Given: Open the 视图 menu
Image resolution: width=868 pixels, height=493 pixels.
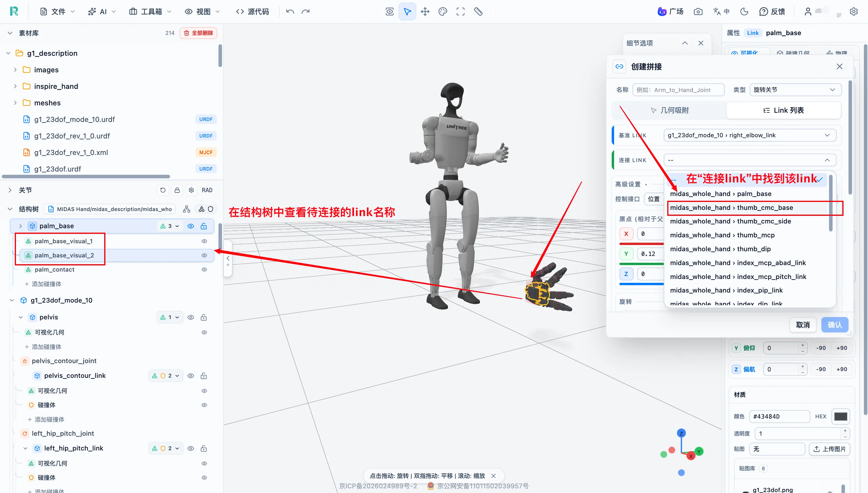Looking at the screenshot, I should pyautogui.click(x=202, y=12).
